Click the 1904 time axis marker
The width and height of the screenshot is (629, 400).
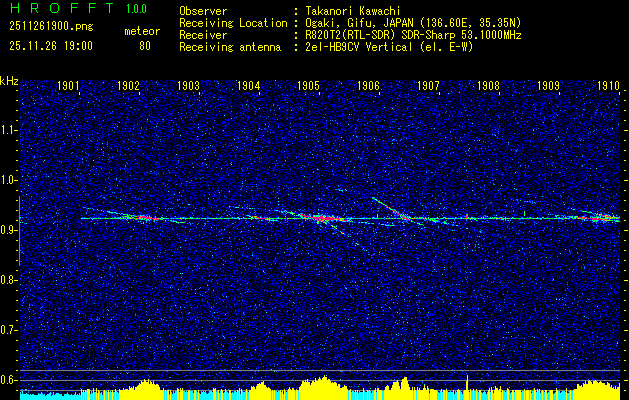(x=248, y=85)
